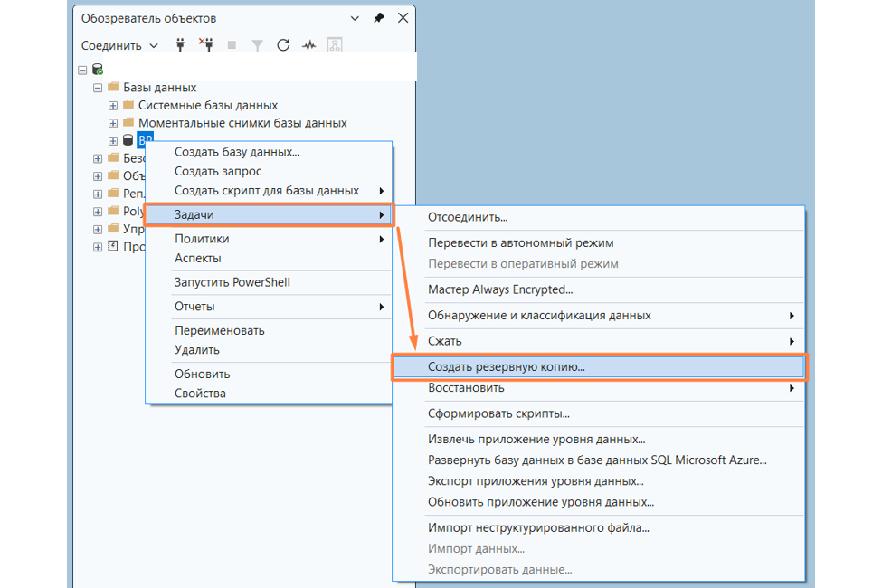Image resolution: width=882 pixels, height=588 pixels.
Task: Click the Disconnect plug icon with red cross
Action: (x=206, y=45)
